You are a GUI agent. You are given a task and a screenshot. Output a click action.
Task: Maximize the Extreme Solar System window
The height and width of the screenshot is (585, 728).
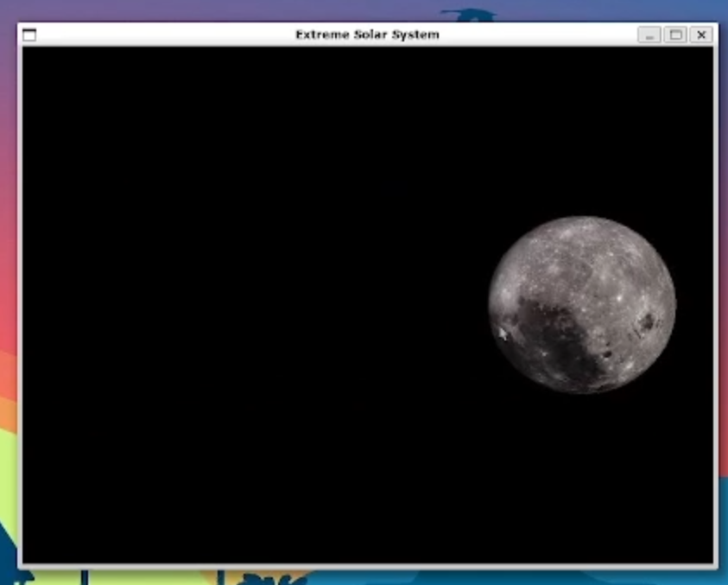point(675,35)
